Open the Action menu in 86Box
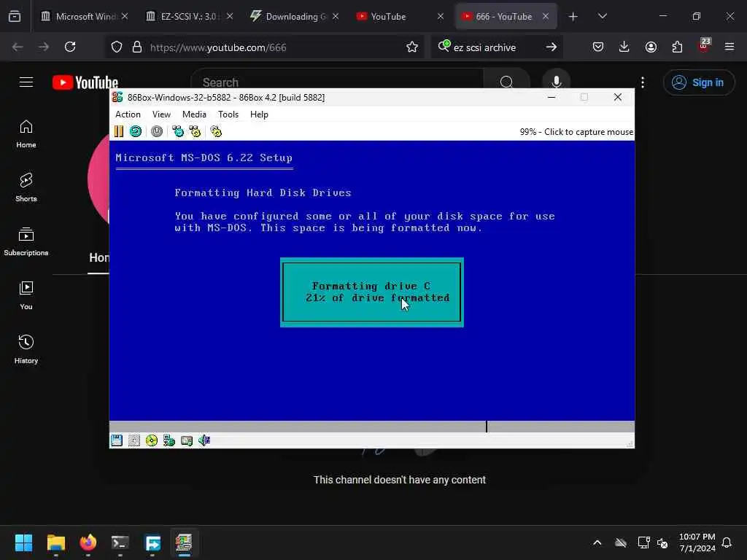Screen dimensions: 747x560 128,114
